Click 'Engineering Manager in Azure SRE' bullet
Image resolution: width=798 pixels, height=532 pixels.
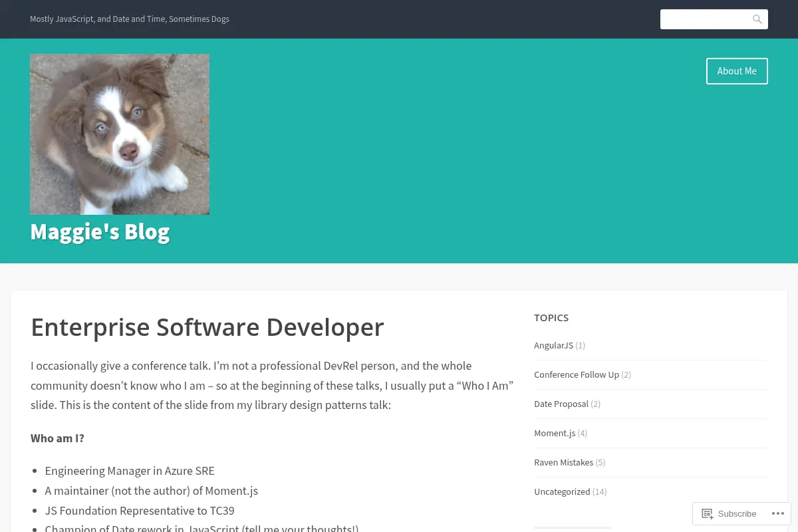click(x=130, y=471)
